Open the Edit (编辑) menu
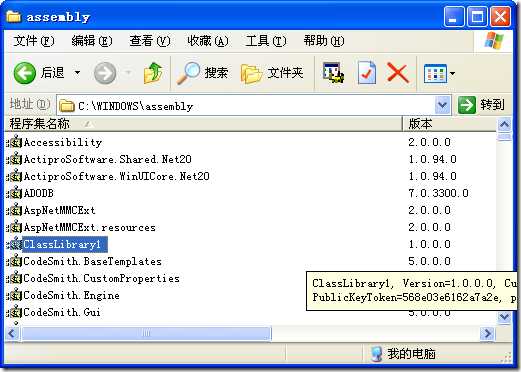521x372 pixels. coord(92,41)
